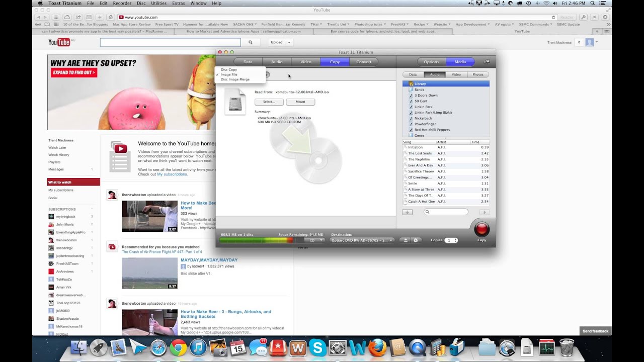
Task: Open Launchpad rocket icon in Dock
Action: [99, 347]
